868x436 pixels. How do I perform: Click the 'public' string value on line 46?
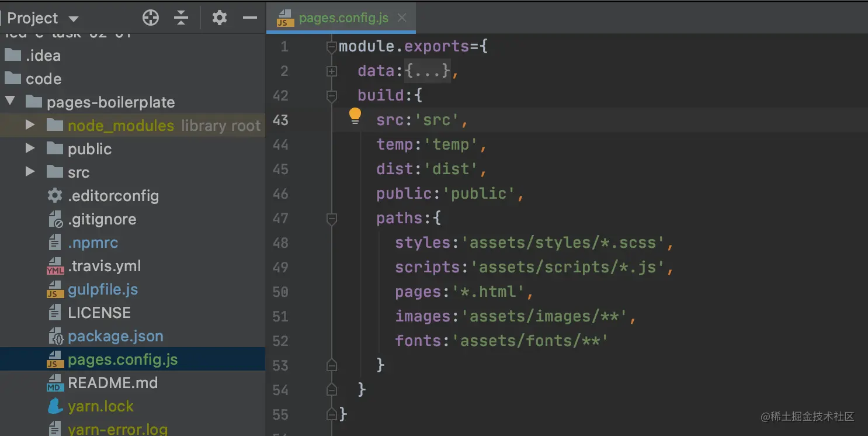pyautogui.click(x=479, y=193)
